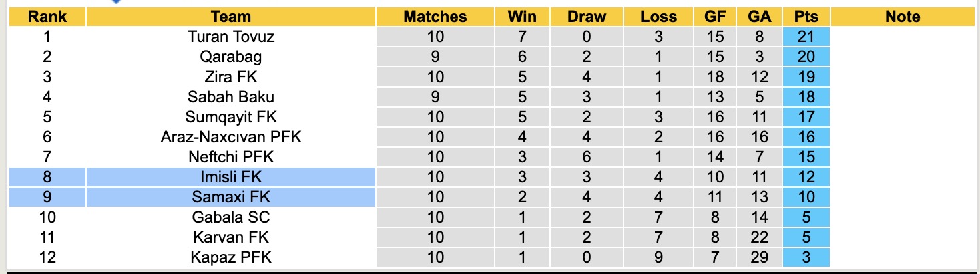Select the GA column header
Screen dimensions: 980x274
pos(760,17)
